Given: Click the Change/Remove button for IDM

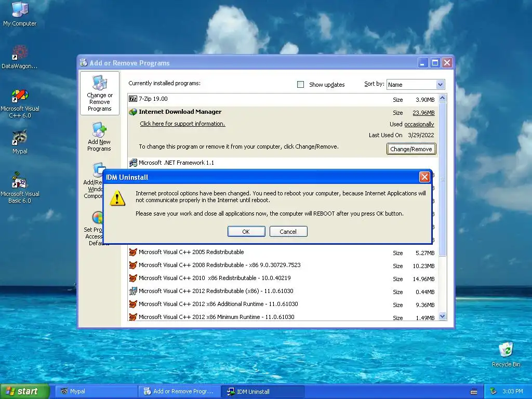Looking at the screenshot, I should point(411,149).
